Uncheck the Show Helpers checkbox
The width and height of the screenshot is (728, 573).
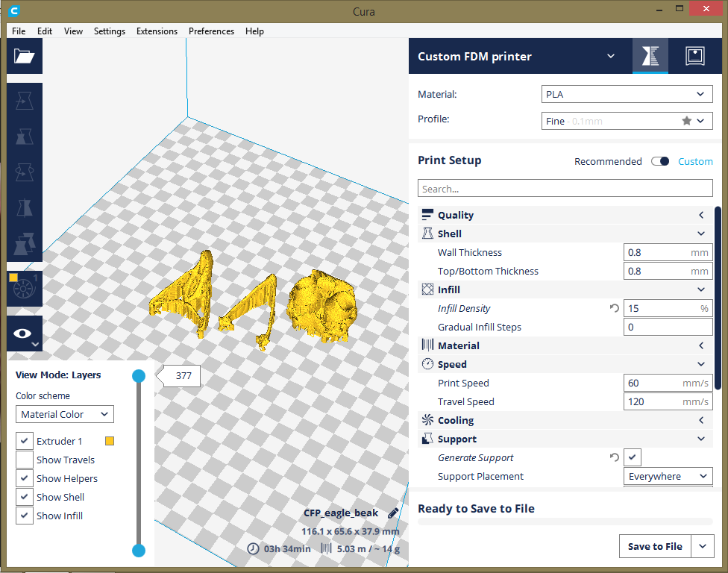pyautogui.click(x=24, y=477)
